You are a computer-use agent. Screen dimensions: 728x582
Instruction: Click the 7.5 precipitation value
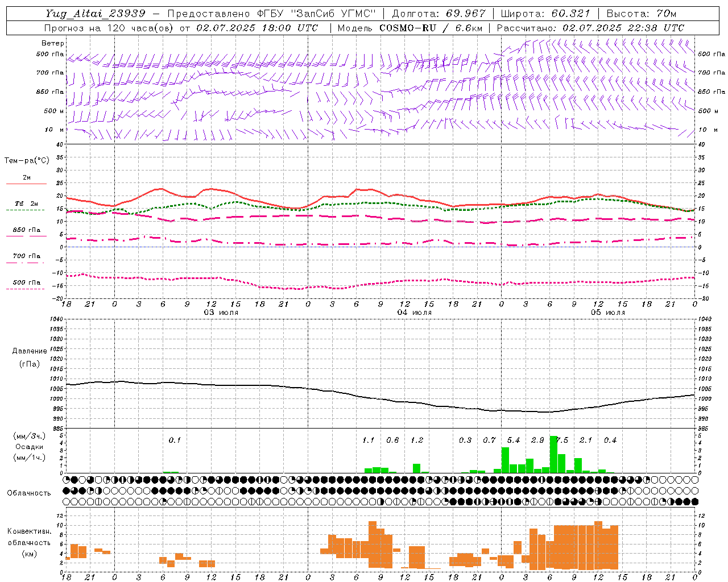562,440
